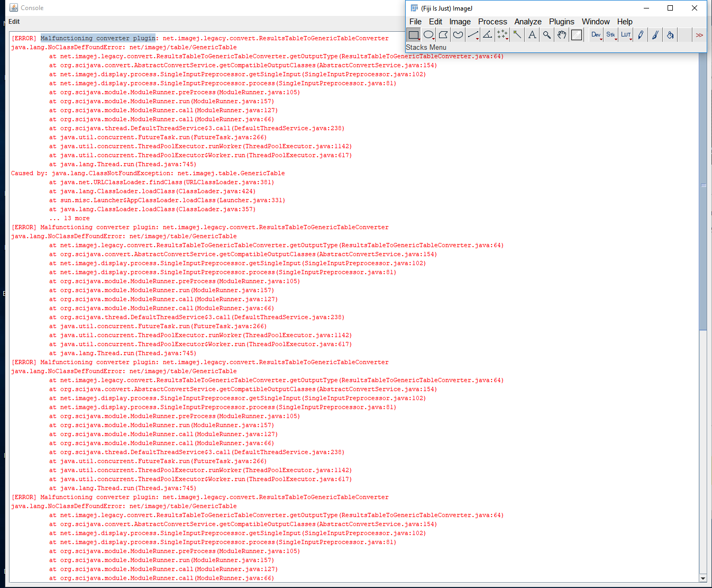
Task: Open the Dev scripting menu
Action: point(596,34)
